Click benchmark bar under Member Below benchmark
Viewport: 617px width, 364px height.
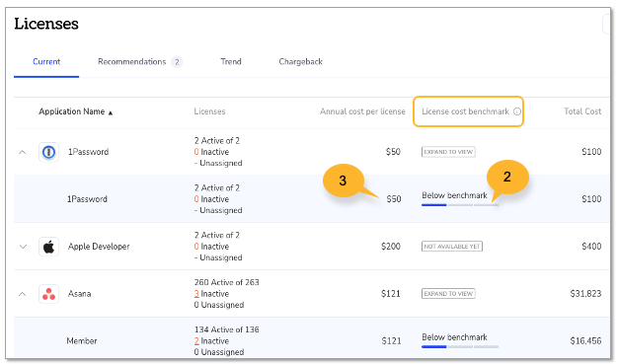pos(460,346)
